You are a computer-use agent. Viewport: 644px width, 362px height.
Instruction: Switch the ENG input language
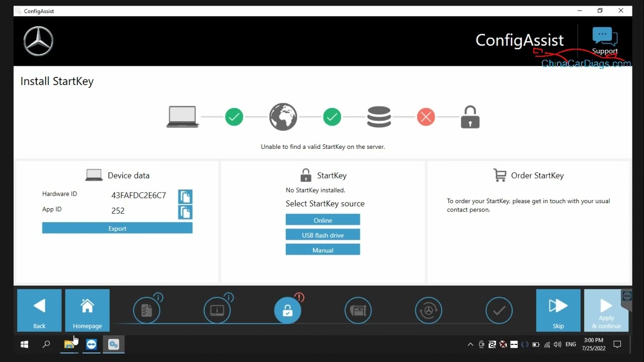[571, 344]
